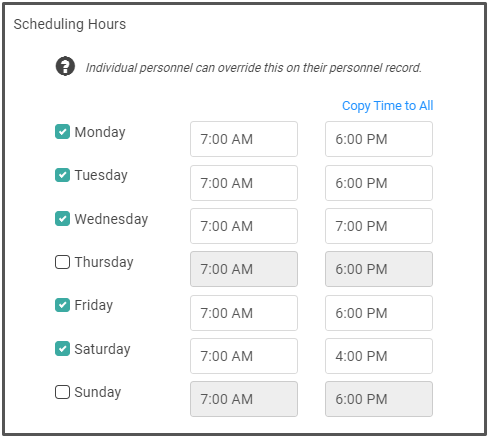Enable the Sunday checkbox
Screen dimensions: 489x439
(62, 392)
